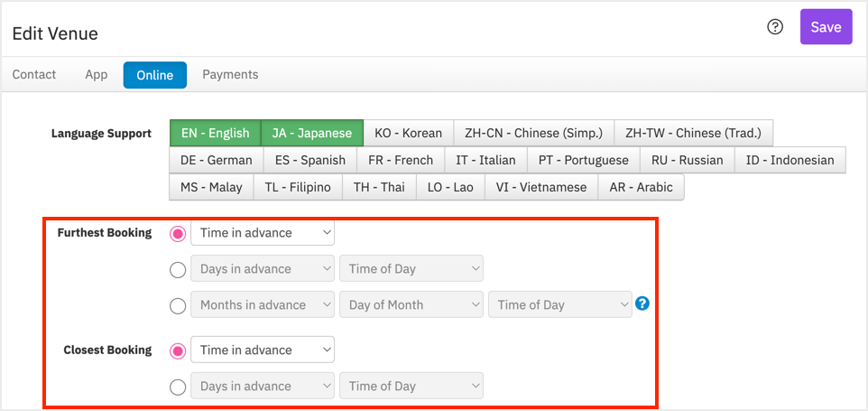868x411 pixels.
Task: Select Furthest Booking Months in advance radio
Action: coord(178,305)
